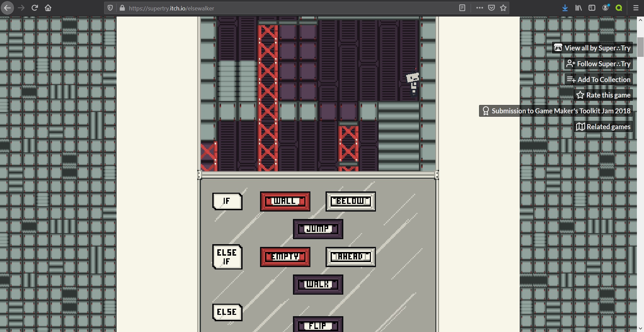Bookmark this page with star
Viewport: 644px width, 332px height.
[503, 8]
